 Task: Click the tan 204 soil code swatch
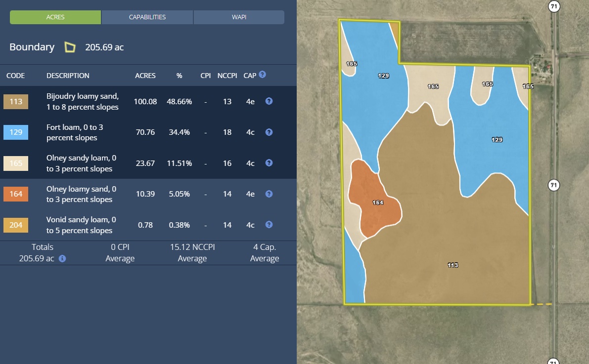16,225
